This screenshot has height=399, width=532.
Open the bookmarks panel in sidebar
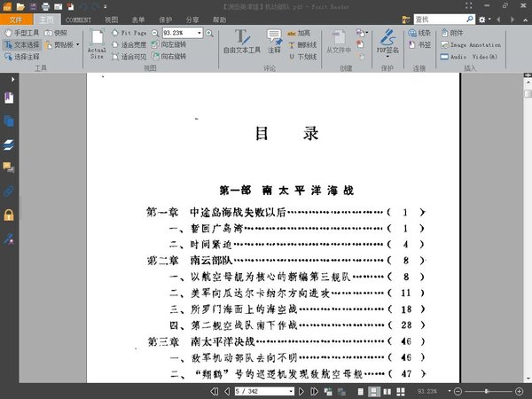tap(9, 96)
